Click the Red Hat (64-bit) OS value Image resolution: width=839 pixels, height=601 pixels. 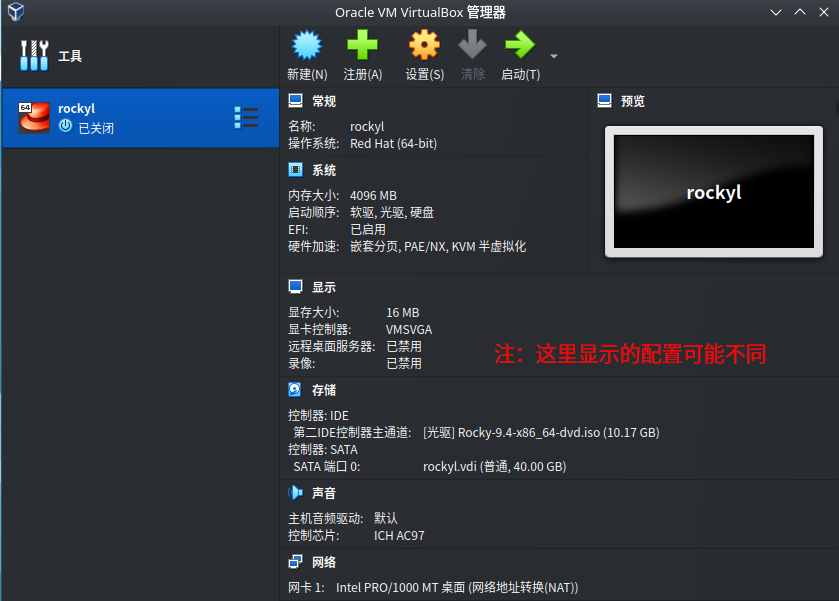click(x=393, y=143)
